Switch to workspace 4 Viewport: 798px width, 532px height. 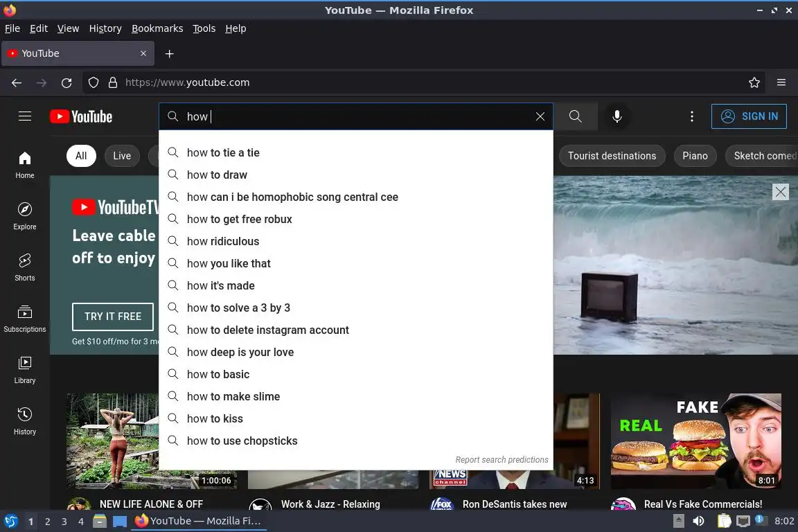pos(80,522)
